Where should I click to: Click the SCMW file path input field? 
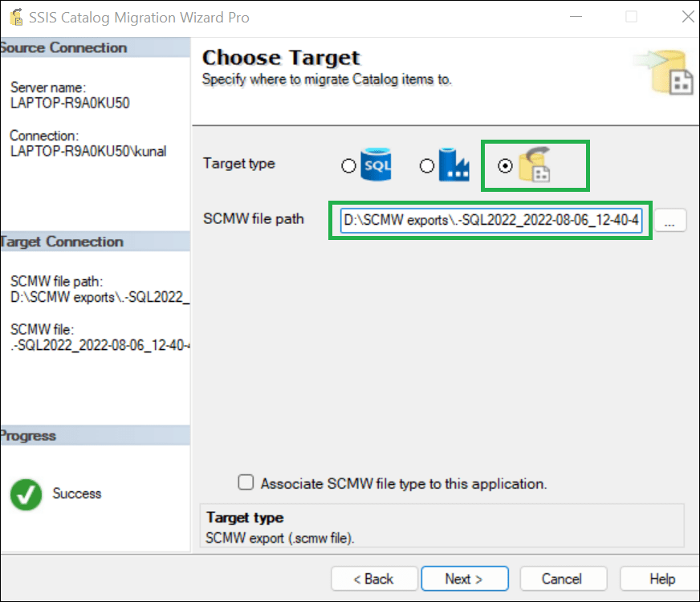pos(491,220)
